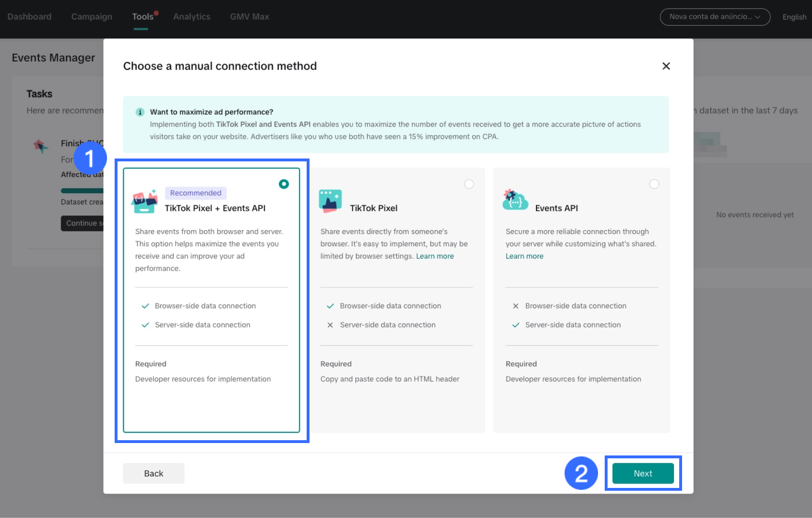Viewport: 812px width, 518px height.
Task: Open the English language selector
Action: (794, 17)
